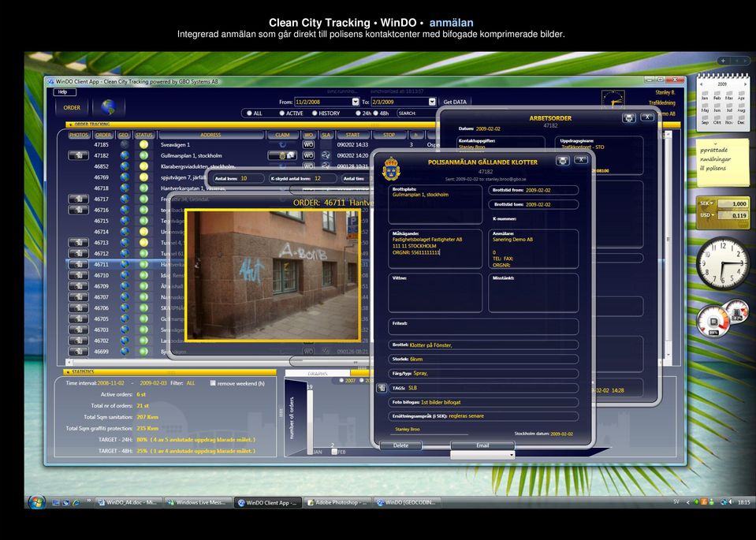The image size is (756, 540).
Task: Open photos for order 46717
Action: [78, 199]
